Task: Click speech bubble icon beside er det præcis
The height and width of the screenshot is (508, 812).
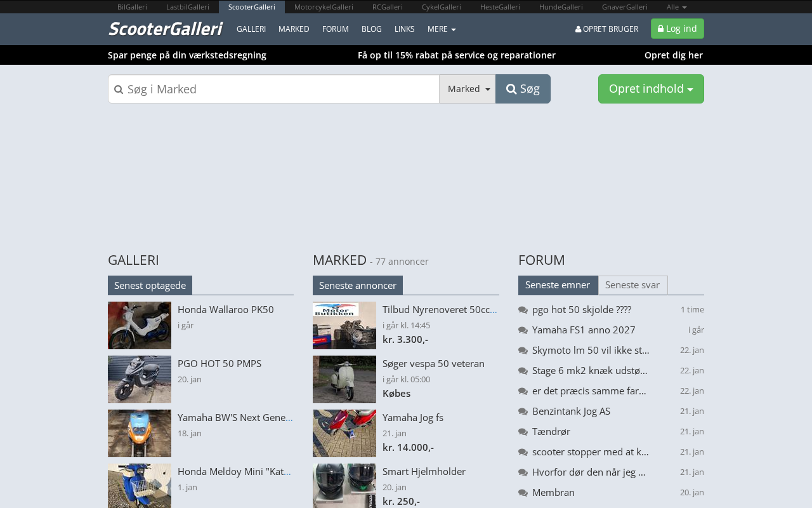Action: [x=523, y=391]
